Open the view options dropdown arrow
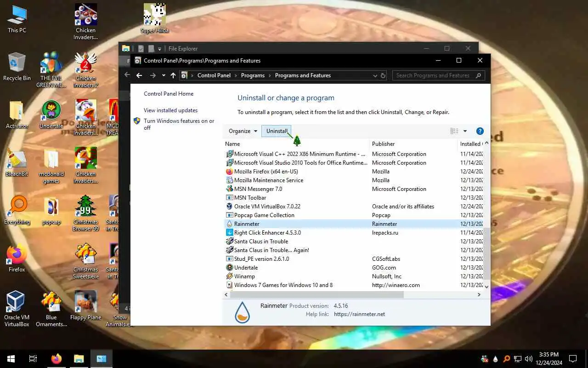The height and width of the screenshot is (368, 588). click(x=465, y=131)
